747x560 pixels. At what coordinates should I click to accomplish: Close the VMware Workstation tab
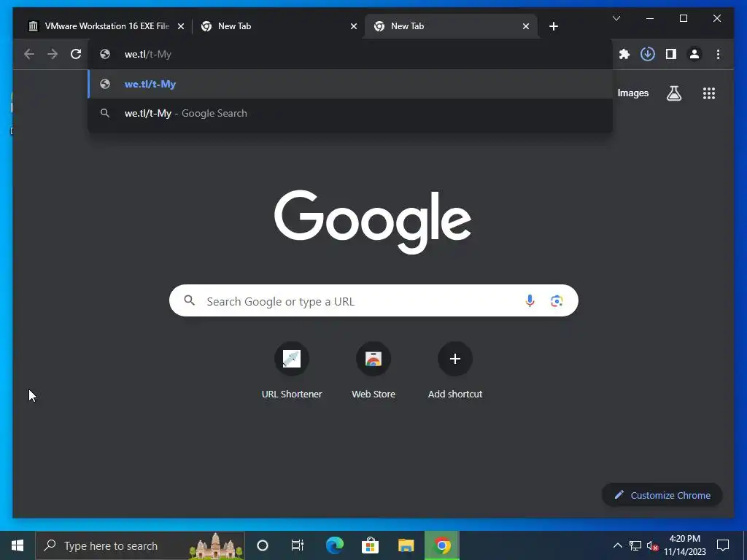pyautogui.click(x=181, y=27)
